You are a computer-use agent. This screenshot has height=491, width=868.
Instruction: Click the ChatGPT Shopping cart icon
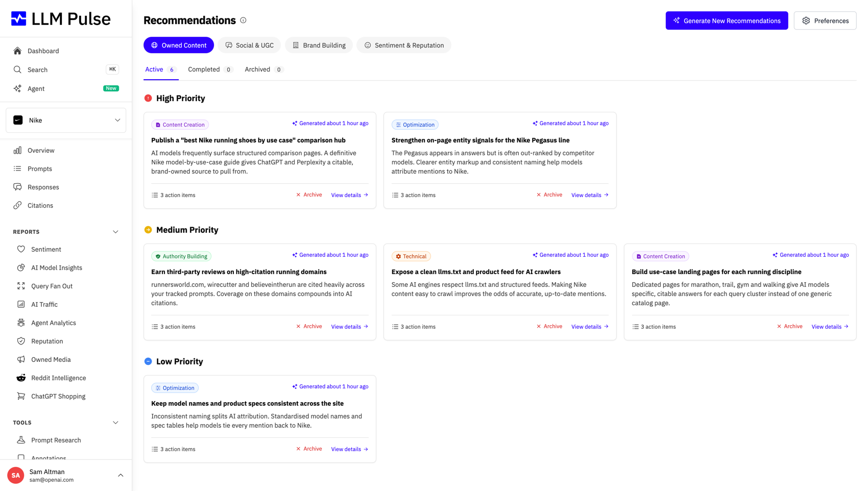[x=21, y=397]
